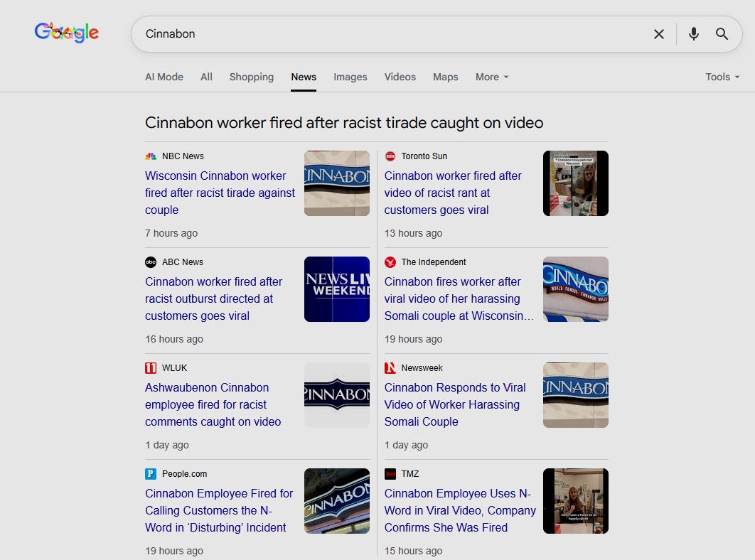This screenshot has height=560, width=755.
Task: Click the People.com favicon
Action: click(x=151, y=474)
